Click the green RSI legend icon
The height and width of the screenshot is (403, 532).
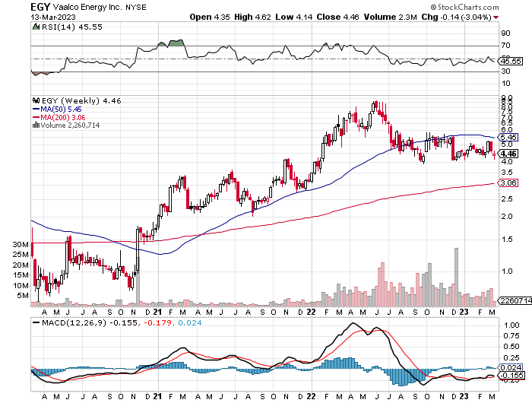pos(36,27)
